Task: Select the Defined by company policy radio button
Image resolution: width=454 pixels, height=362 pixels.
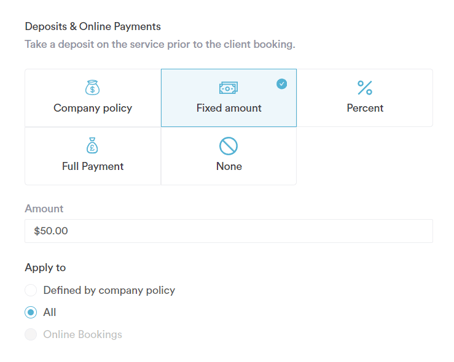Action: pyautogui.click(x=31, y=290)
